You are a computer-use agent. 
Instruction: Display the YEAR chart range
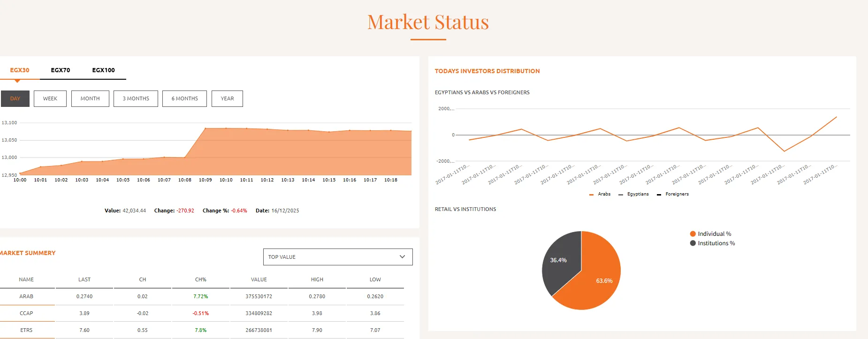point(227,99)
